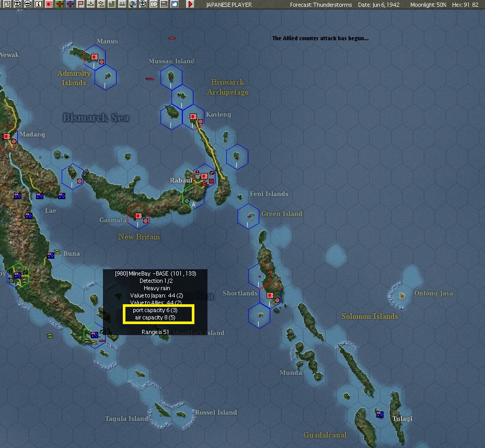
Task: Click the OP toolbar button
Action: click(x=154, y=4)
